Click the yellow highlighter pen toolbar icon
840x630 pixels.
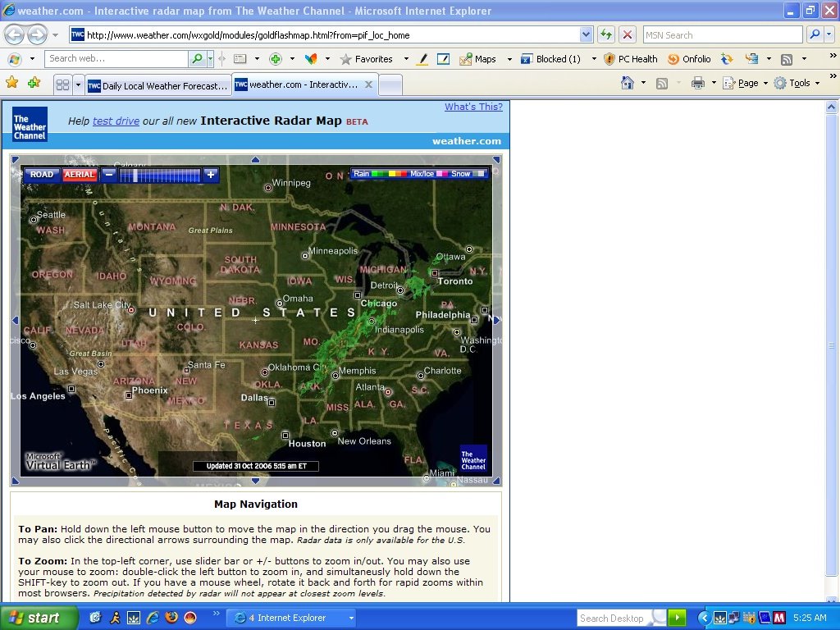[422, 59]
